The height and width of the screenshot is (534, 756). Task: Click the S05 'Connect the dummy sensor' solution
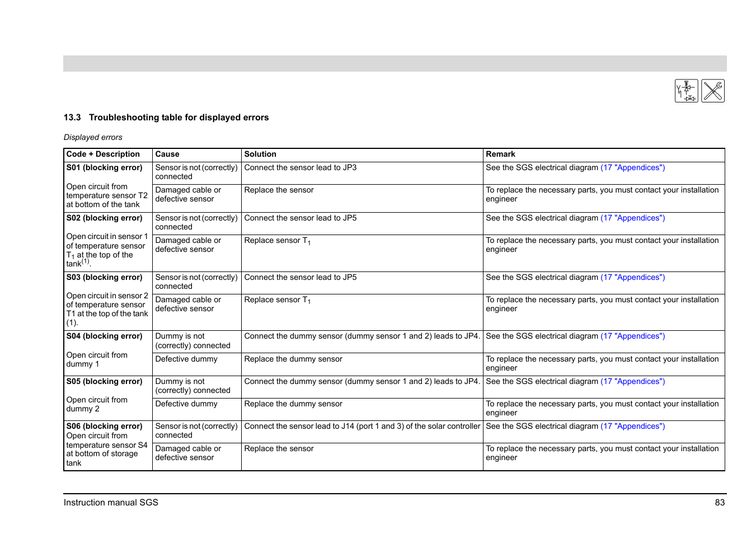[x=362, y=381]
